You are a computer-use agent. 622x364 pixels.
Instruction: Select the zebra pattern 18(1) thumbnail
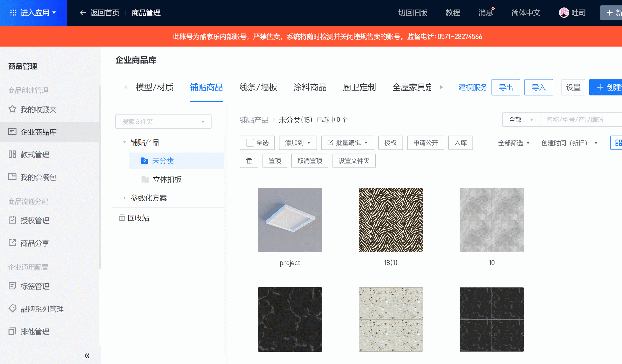(391, 220)
